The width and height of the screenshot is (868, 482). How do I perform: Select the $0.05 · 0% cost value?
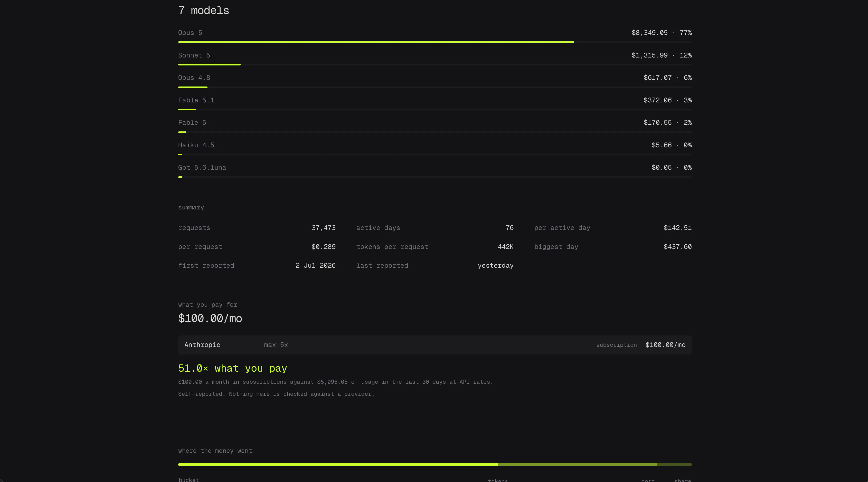click(672, 167)
